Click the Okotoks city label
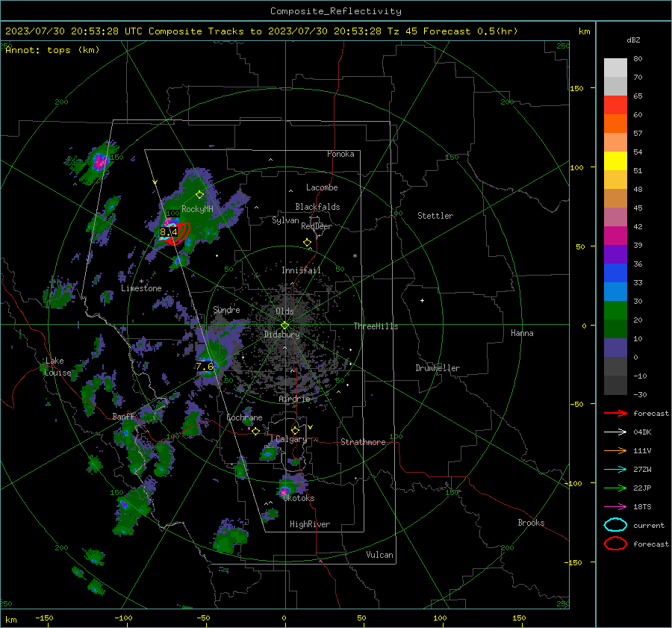 pos(299,498)
